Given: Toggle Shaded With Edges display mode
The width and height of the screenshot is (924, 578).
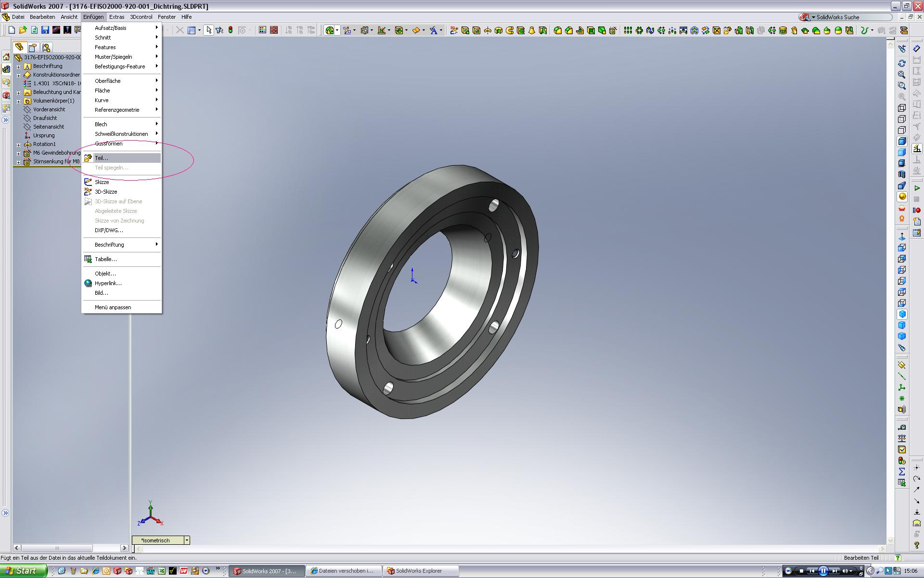Looking at the screenshot, I should click(902, 141).
